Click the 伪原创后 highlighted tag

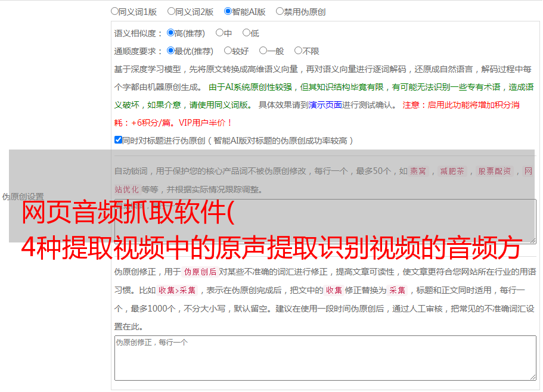point(200,272)
